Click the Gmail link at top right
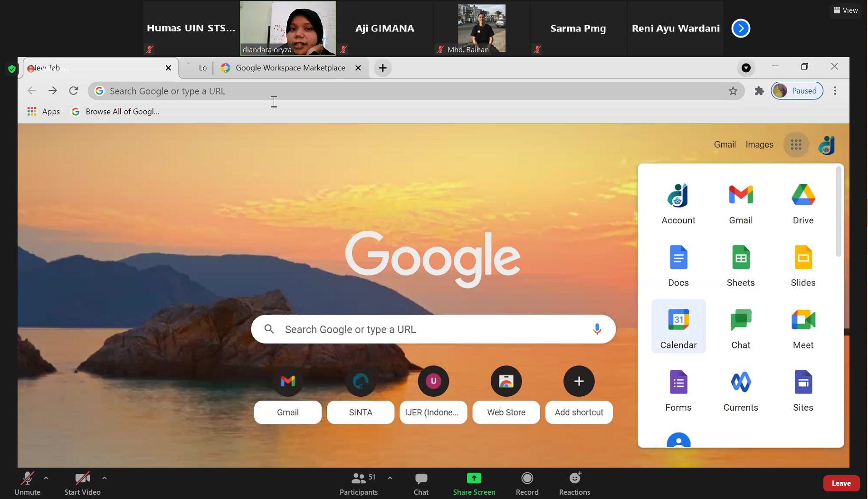 pos(725,144)
